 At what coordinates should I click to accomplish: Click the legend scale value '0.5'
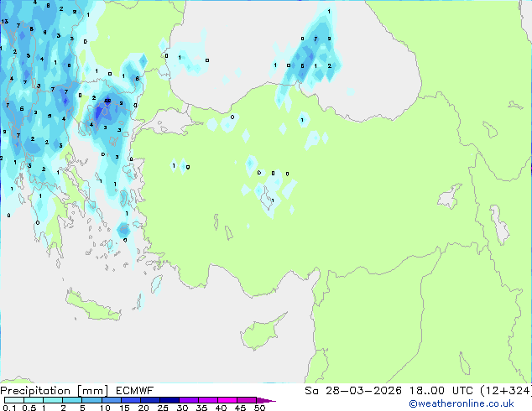pyautogui.click(x=29, y=408)
